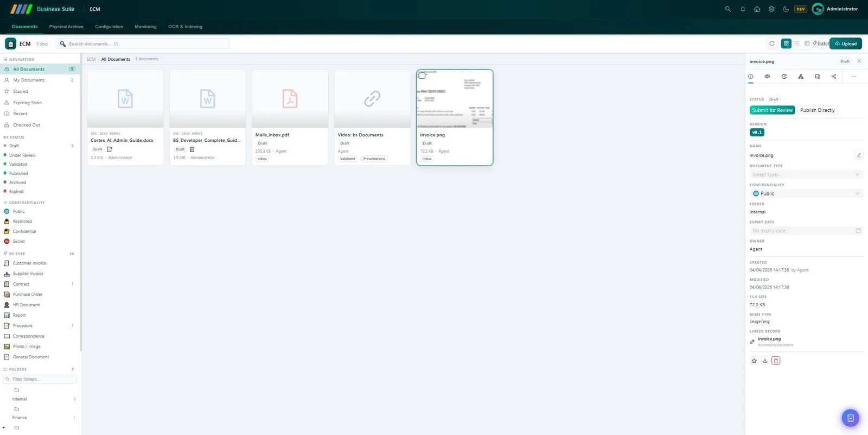Screen dimensions: 868x435
Task: Open the chat assistant floating button
Action: click(x=850, y=418)
